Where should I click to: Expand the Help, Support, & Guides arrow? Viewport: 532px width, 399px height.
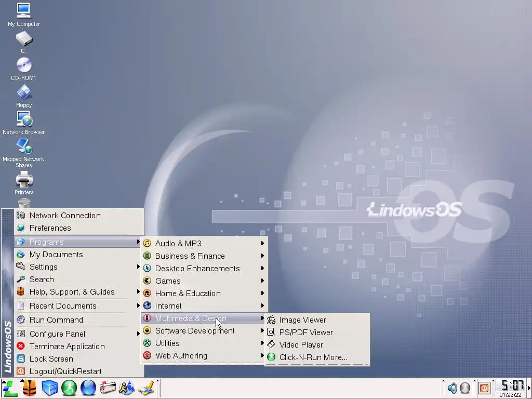[x=138, y=292]
